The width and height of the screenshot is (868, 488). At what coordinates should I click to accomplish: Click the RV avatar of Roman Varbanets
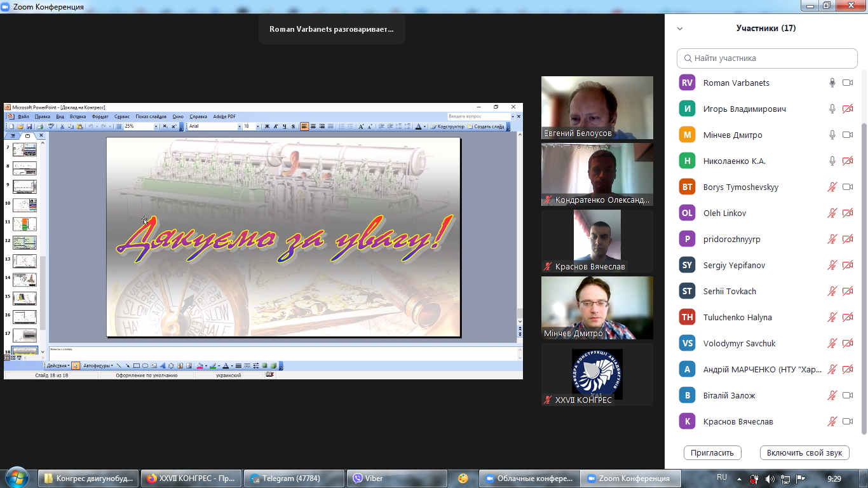tap(687, 83)
